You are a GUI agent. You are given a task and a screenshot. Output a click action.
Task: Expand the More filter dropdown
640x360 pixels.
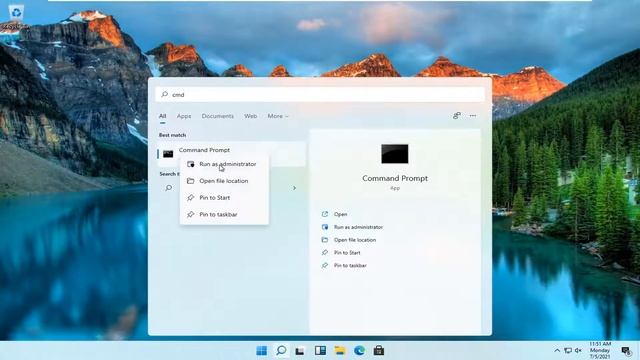pyautogui.click(x=278, y=116)
